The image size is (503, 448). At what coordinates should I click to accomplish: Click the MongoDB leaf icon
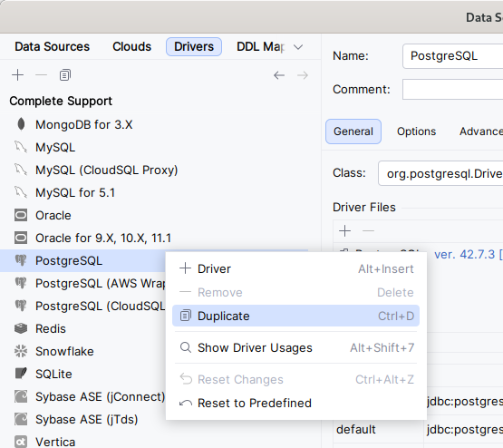click(x=21, y=124)
